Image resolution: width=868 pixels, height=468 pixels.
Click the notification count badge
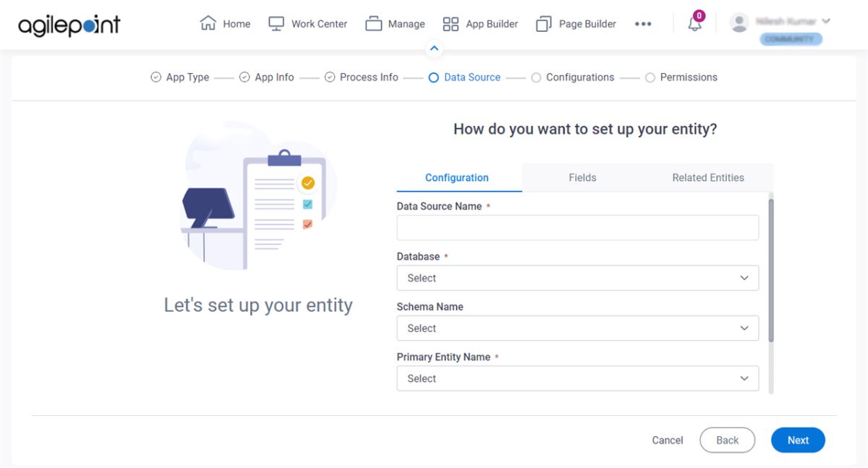click(x=699, y=15)
